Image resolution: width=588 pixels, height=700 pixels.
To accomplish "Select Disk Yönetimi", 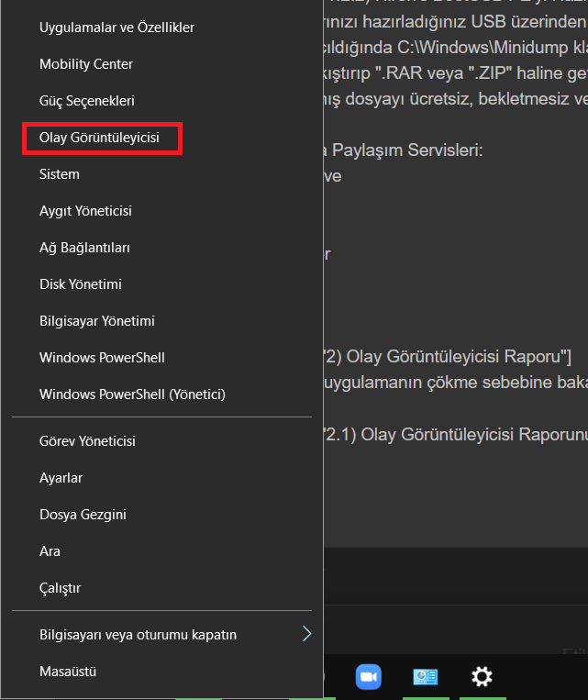I will (81, 284).
